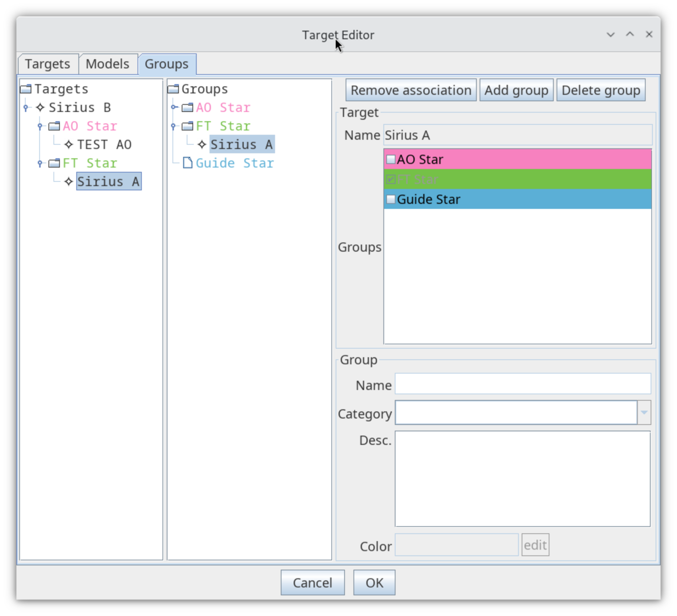This screenshot has width=677, height=616.
Task: Click the AO Star folder icon in Targets tree
Action: coord(54,126)
